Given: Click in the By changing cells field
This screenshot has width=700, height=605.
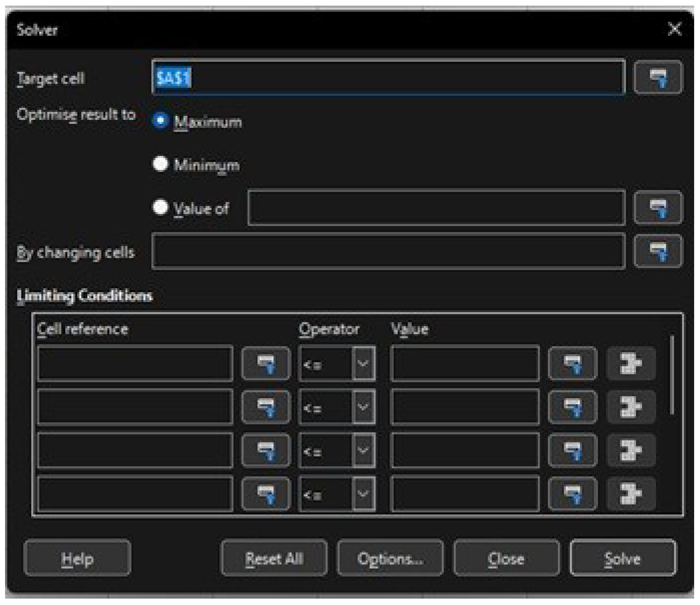Looking at the screenshot, I should (x=388, y=251).
